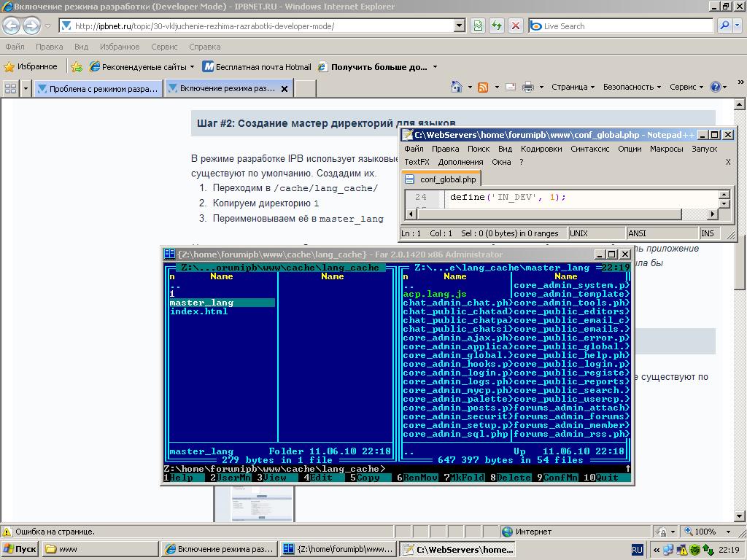
Task: Click the Пуск start button
Action: click(20, 549)
